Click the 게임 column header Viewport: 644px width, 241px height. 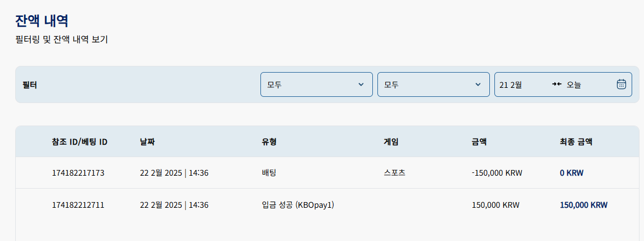point(390,142)
